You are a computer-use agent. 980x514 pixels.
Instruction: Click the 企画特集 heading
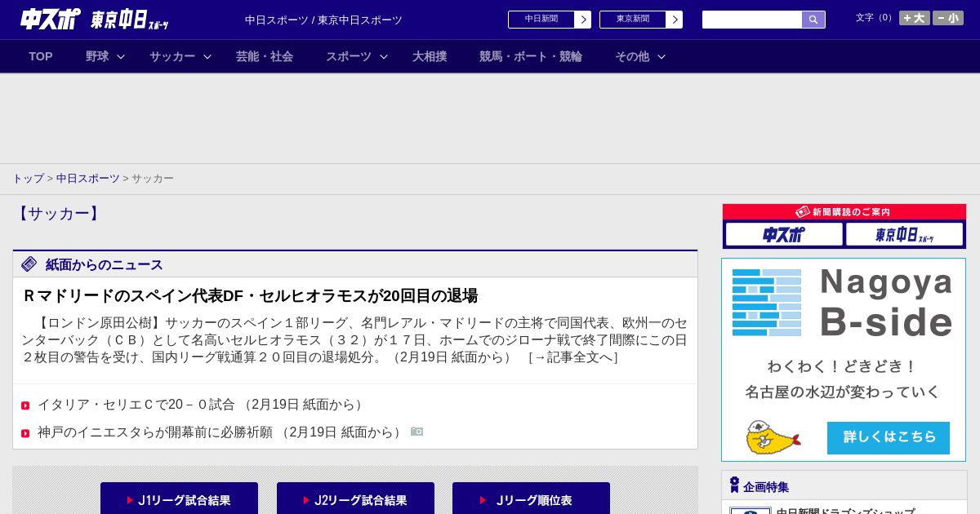(x=766, y=487)
